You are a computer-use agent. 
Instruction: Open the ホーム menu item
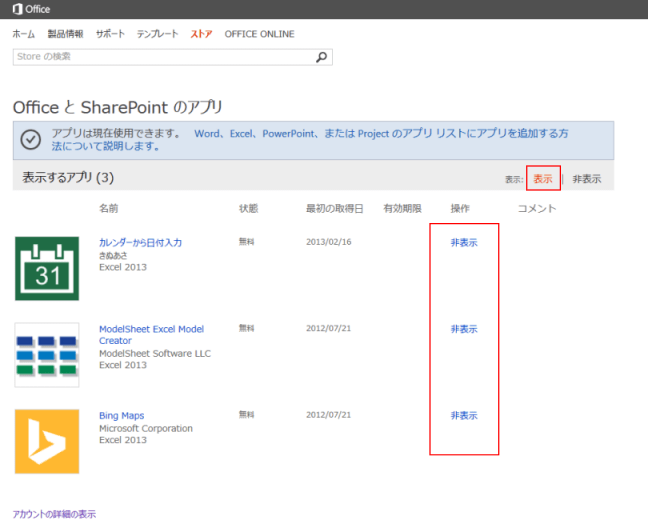pyautogui.click(x=23, y=34)
